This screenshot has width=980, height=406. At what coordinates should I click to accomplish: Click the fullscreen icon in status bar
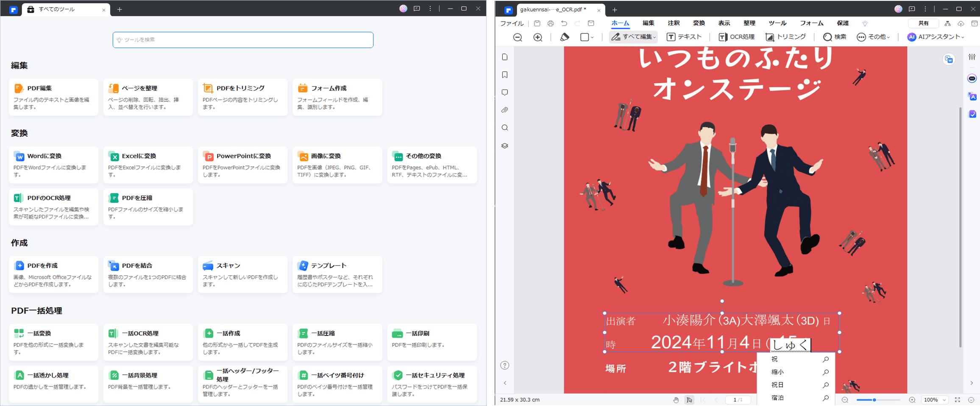click(958, 400)
